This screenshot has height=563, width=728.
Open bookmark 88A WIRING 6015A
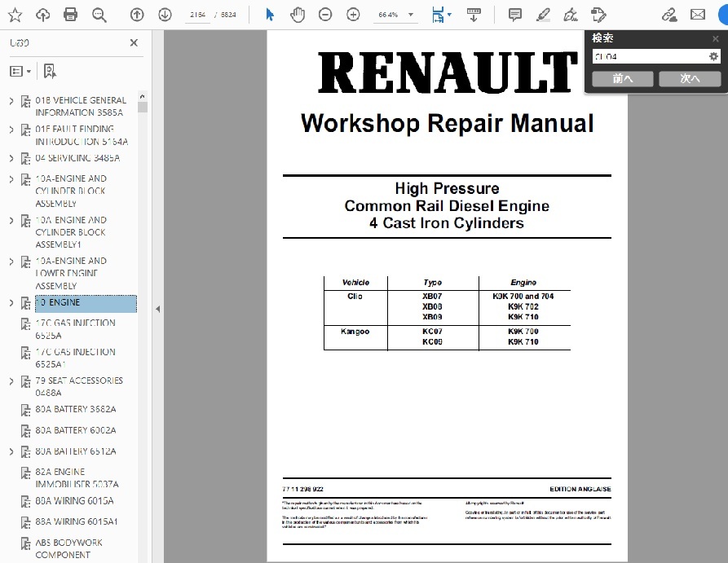point(74,501)
